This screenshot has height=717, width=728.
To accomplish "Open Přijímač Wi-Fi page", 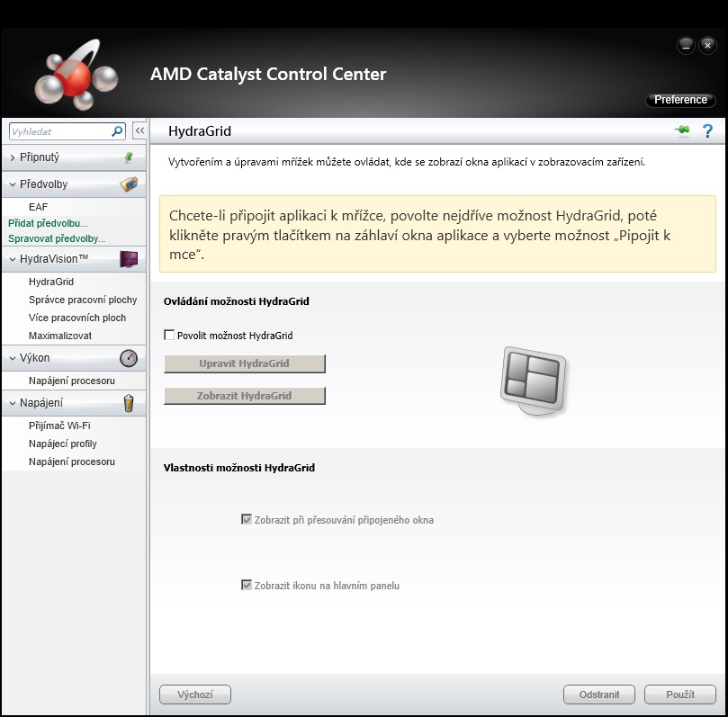I will [59, 426].
